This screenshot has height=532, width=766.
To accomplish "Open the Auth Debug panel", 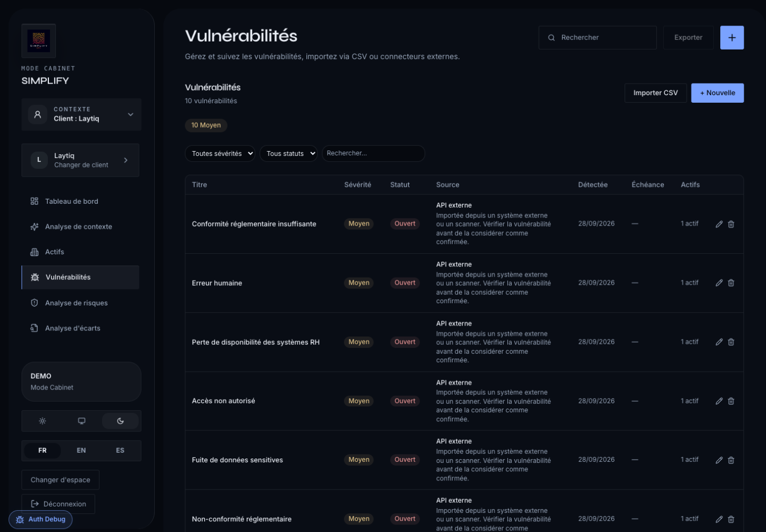I will point(41,519).
